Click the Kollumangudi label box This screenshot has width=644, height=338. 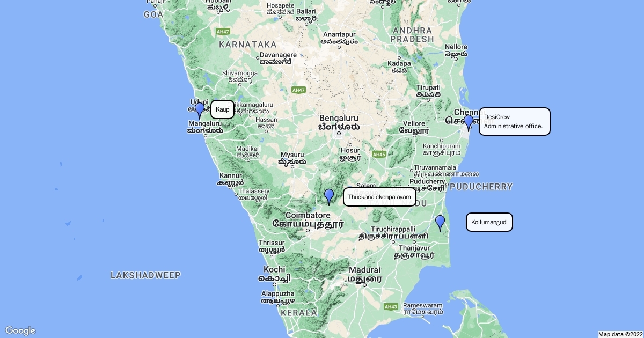pyautogui.click(x=489, y=222)
